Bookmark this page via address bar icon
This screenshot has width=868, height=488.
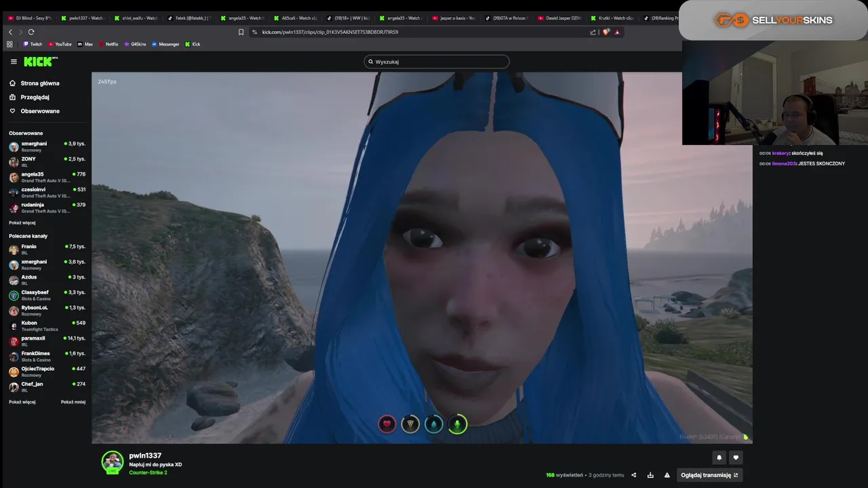point(241,32)
